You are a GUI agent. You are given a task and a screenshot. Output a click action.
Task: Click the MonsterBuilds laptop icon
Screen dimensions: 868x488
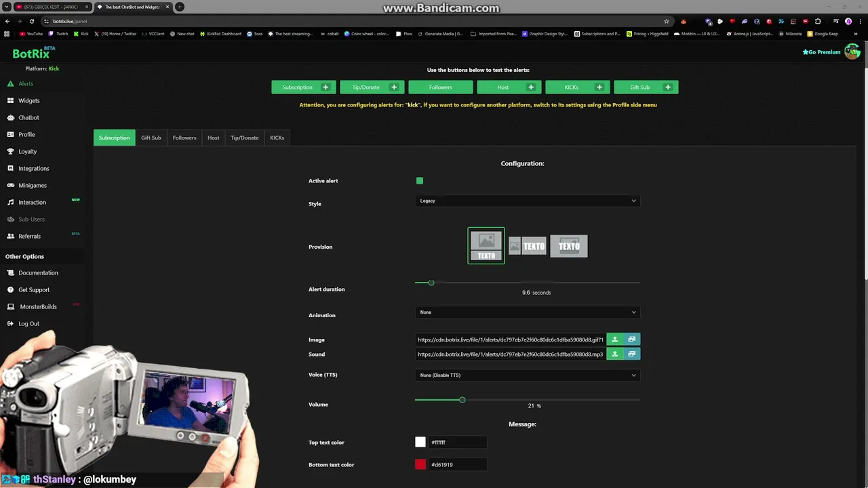[11, 306]
